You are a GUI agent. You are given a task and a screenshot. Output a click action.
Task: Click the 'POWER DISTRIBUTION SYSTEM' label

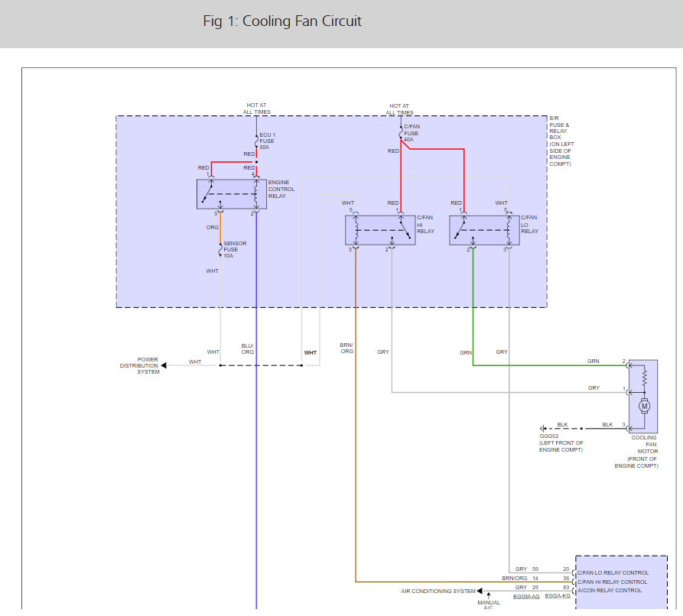(x=140, y=365)
